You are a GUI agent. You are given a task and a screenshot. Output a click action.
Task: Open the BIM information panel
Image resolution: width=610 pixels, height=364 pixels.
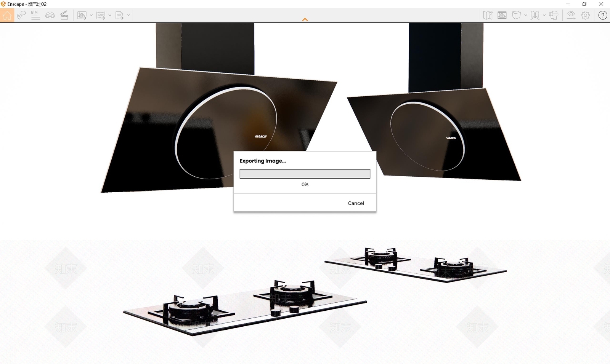click(35, 15)
